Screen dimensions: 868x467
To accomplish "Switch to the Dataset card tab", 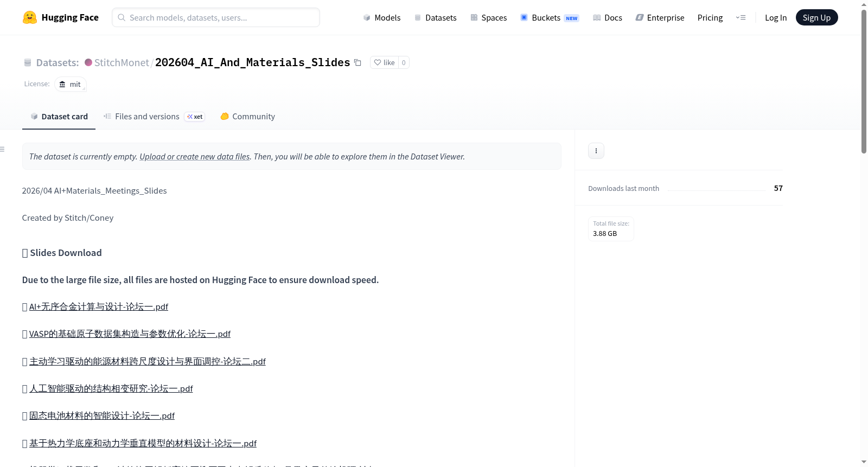I will pos(59,116).
